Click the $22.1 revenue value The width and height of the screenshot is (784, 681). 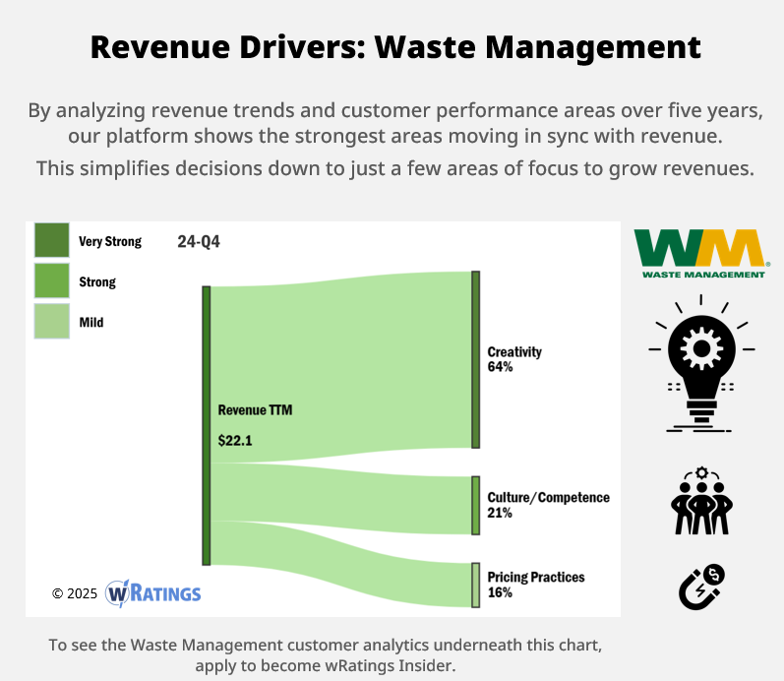point(235,441)
